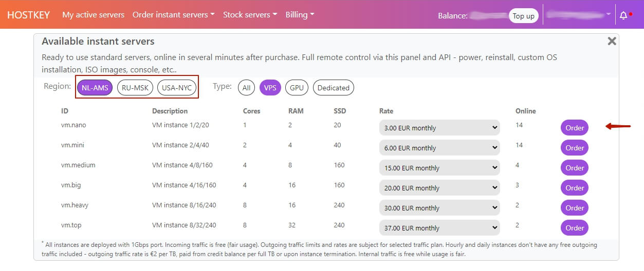Open vm.medium rate dropdown
644x271 pixels.
[439, 168]
